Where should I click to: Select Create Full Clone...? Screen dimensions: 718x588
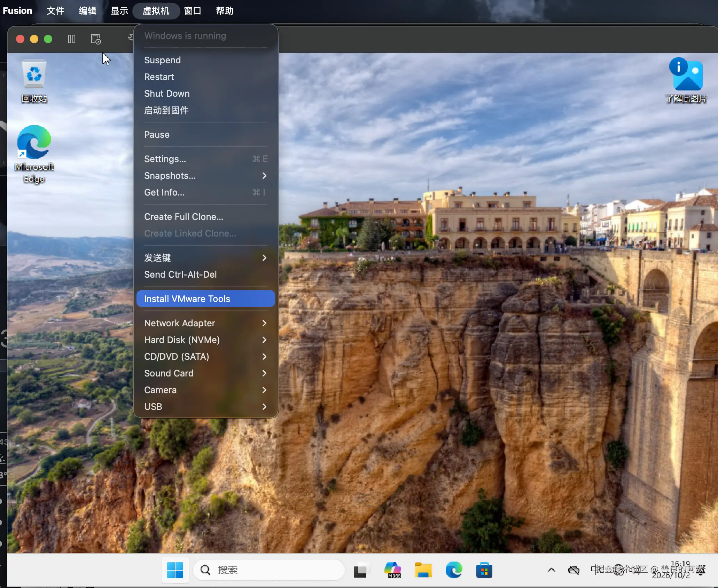pos(205,217)
